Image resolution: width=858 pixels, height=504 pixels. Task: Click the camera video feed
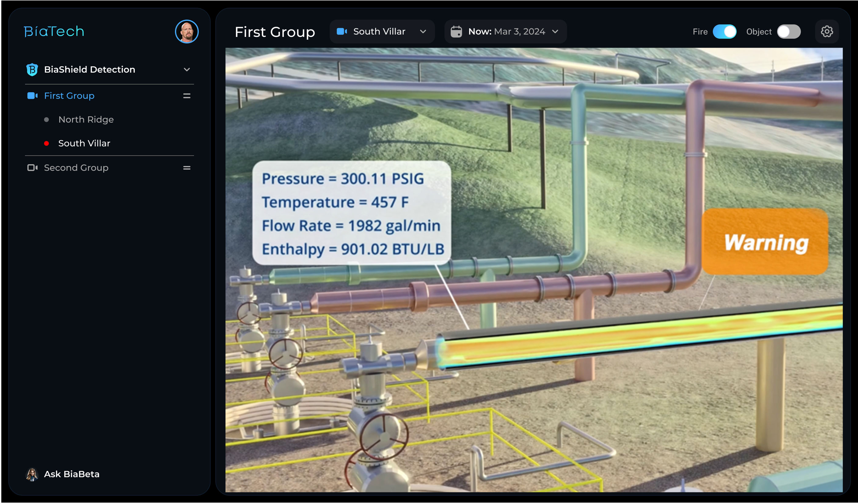pyautogui.click(x=534, y=270)
